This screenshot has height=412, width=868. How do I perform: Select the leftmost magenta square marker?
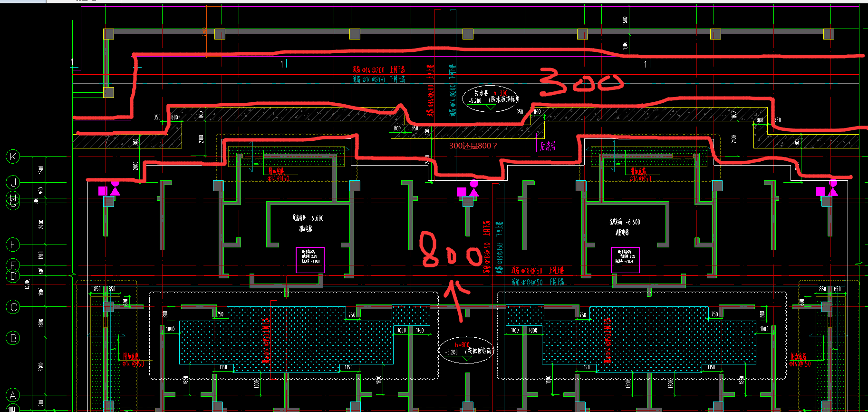103,191
